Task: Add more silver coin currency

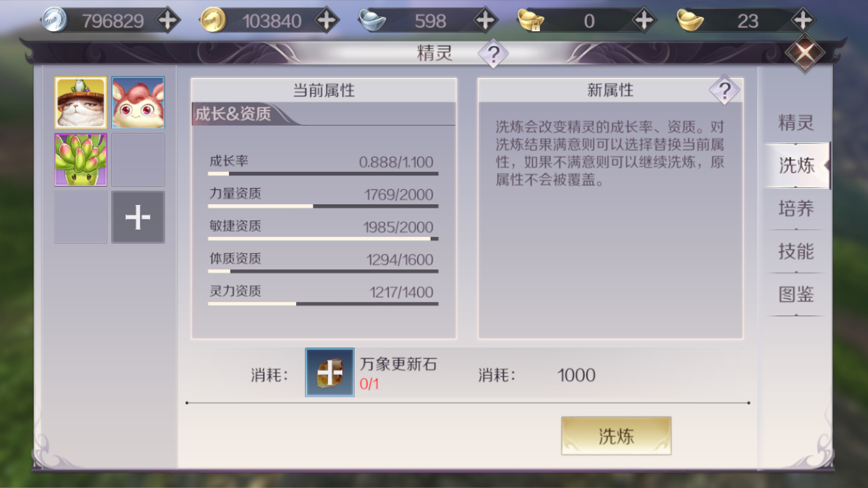Action: [x=168, y=21]
